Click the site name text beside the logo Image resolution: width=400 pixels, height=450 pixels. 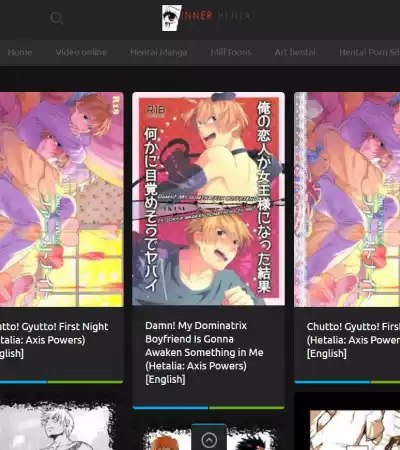click(218, 16)
